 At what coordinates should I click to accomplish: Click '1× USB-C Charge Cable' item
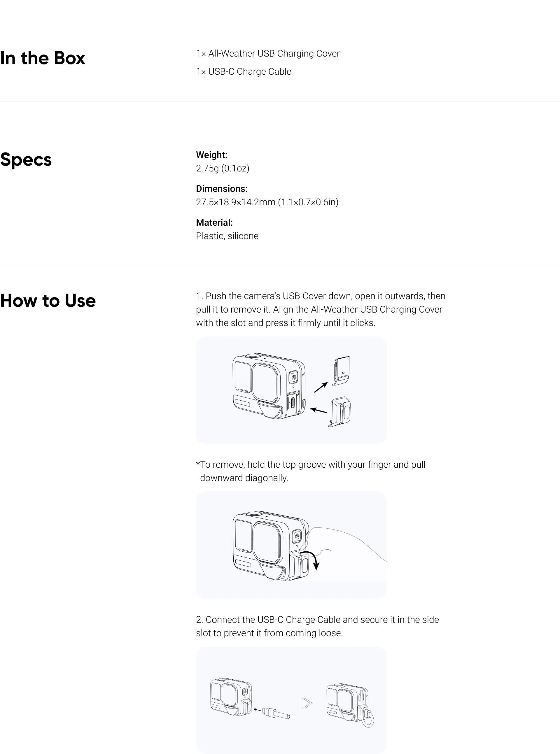244,71
